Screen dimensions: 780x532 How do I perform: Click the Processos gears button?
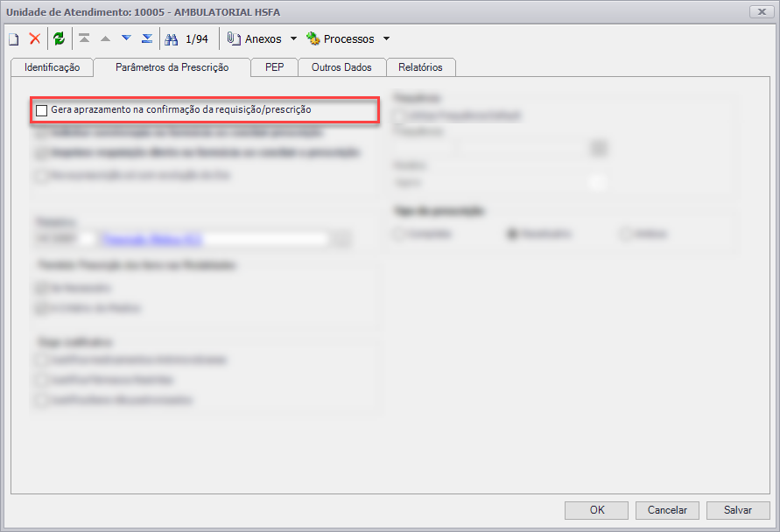341,38
